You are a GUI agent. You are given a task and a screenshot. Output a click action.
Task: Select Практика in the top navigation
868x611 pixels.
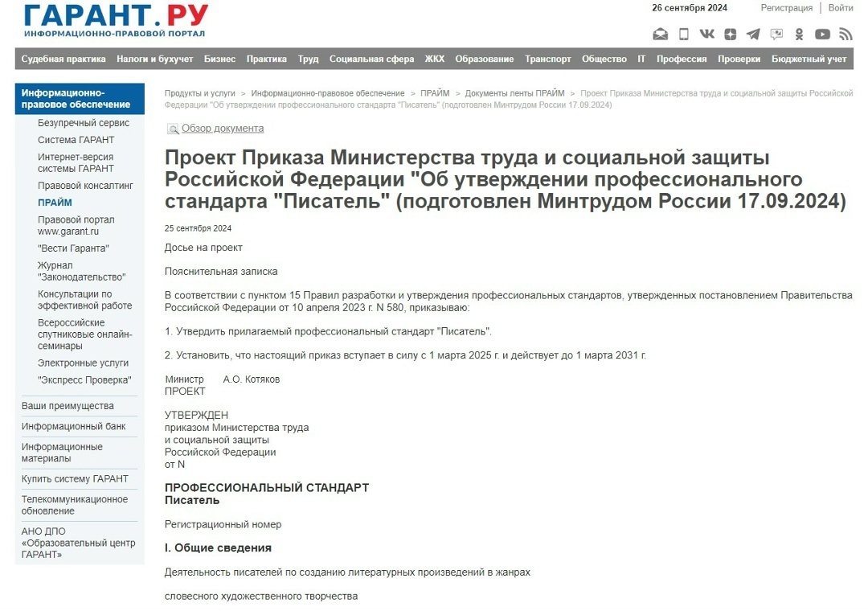pos(266,59)
